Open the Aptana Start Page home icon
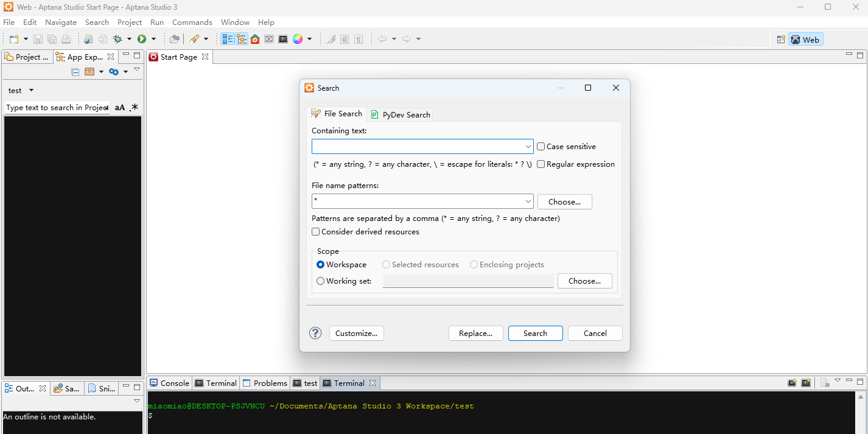This screenshot has height=434, width=868. 255,39
